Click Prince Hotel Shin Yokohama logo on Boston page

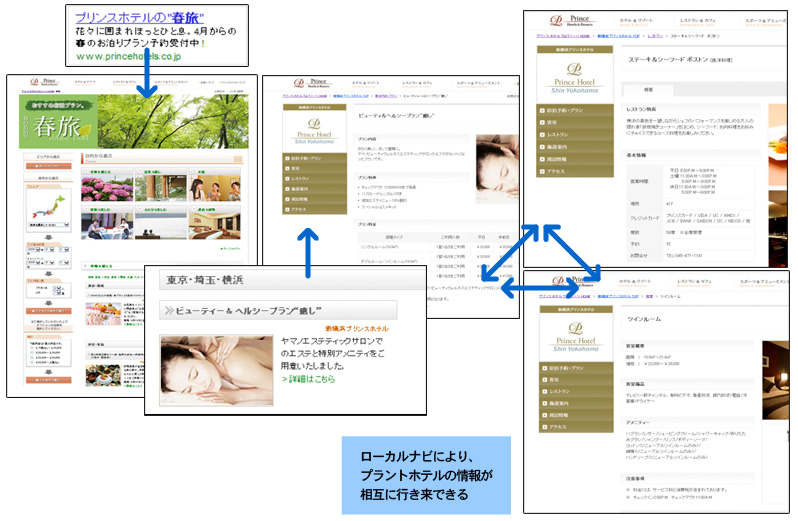575,78
